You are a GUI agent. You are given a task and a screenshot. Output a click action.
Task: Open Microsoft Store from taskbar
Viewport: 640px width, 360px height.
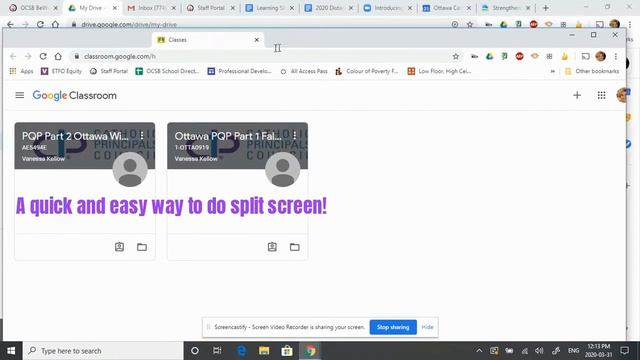(287, 351)
